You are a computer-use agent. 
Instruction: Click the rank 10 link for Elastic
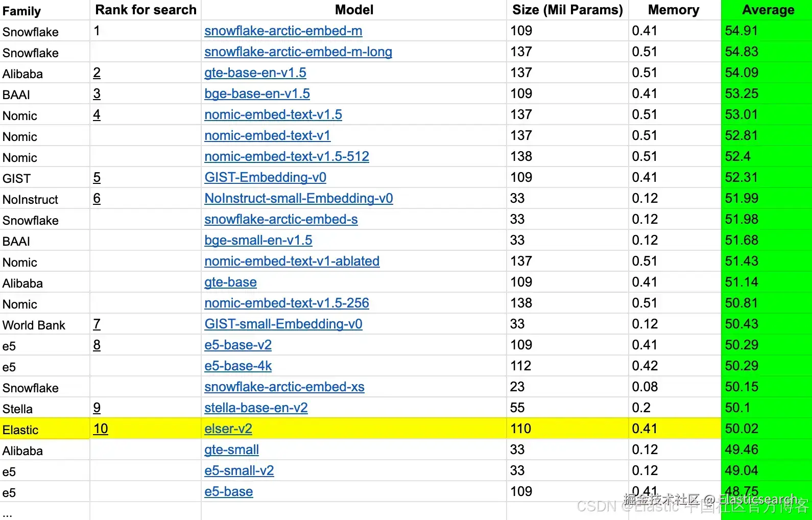tap(101, 429)
